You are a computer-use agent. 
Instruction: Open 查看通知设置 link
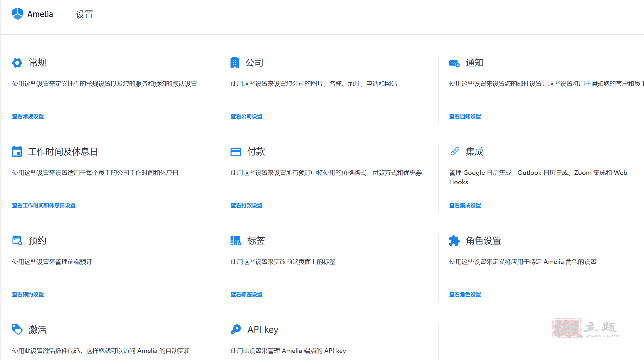[465, 116]
